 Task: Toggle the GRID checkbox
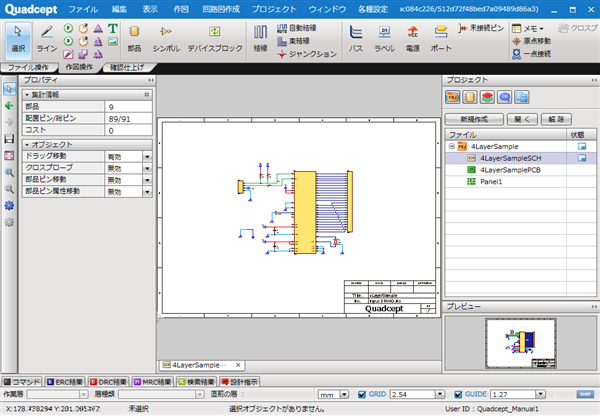coord(362,394)
